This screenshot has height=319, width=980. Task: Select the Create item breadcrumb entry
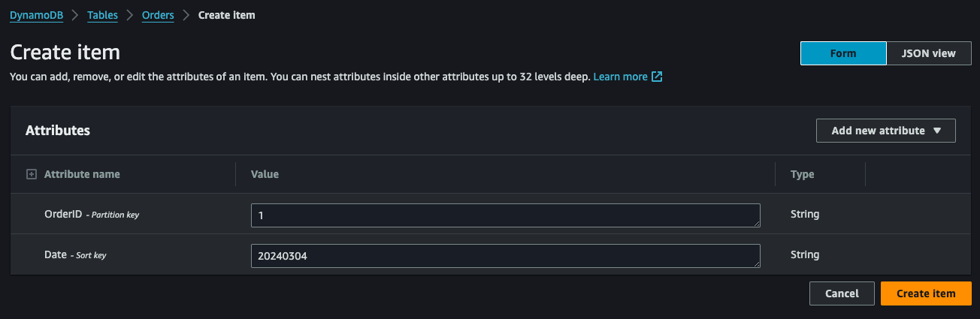point(226,15)
